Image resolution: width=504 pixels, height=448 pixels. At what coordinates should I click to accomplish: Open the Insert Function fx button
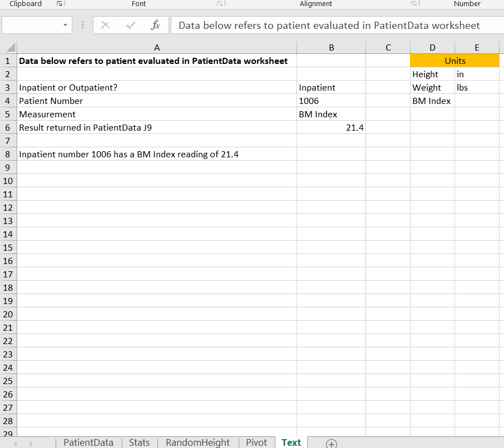point(155,25)
